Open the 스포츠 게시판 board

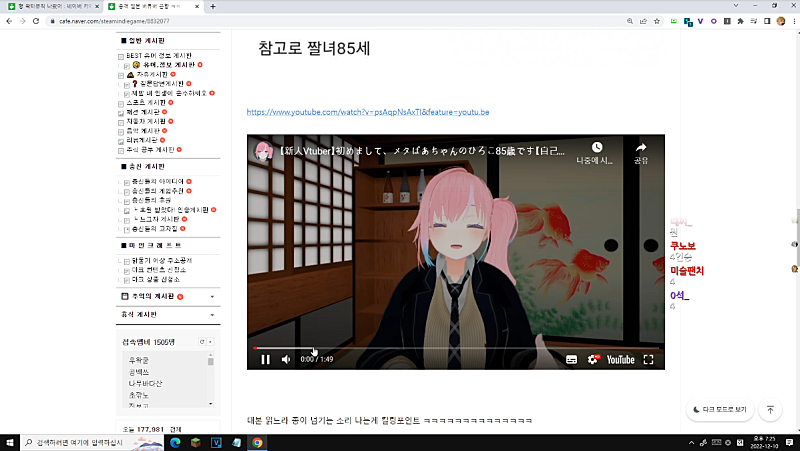click(x=145, y=103)
